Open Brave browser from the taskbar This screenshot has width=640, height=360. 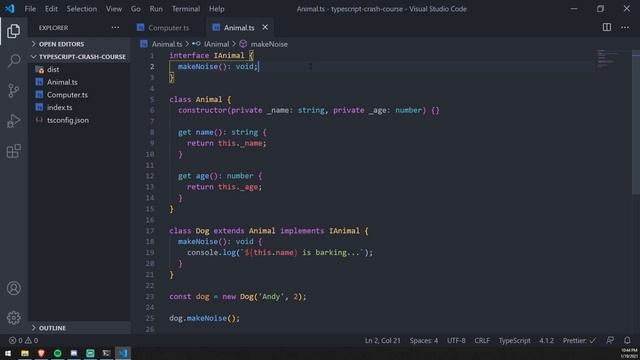coord(41,353)
